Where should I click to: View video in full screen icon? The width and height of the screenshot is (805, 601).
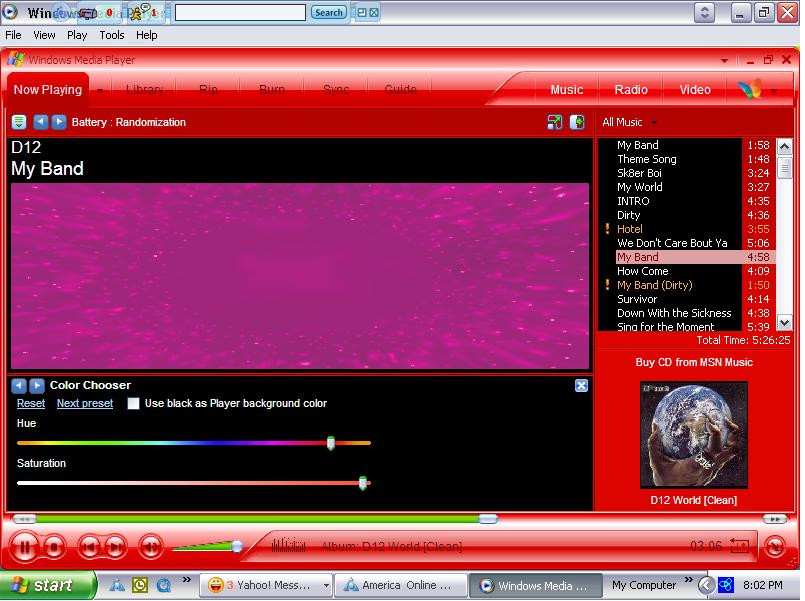click(x=554, y=122)
